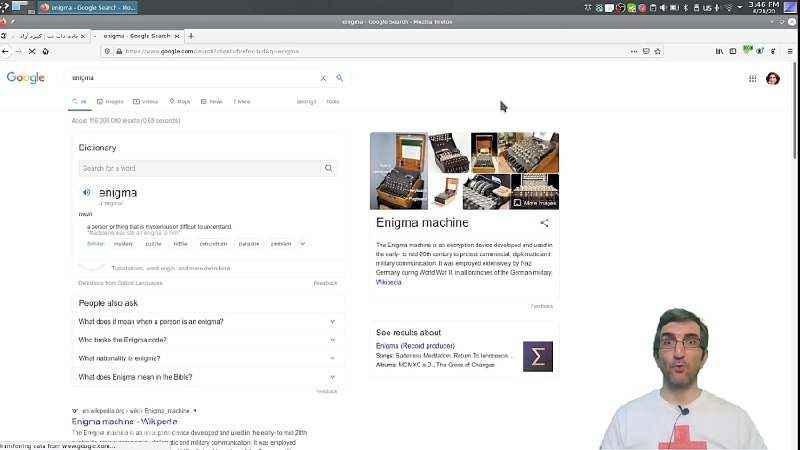Clear the Google search box with X
800x450 pixels.
point(323,78)
